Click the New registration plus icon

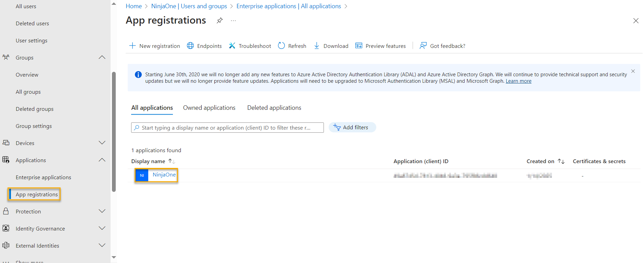click(x=132, y=46)
